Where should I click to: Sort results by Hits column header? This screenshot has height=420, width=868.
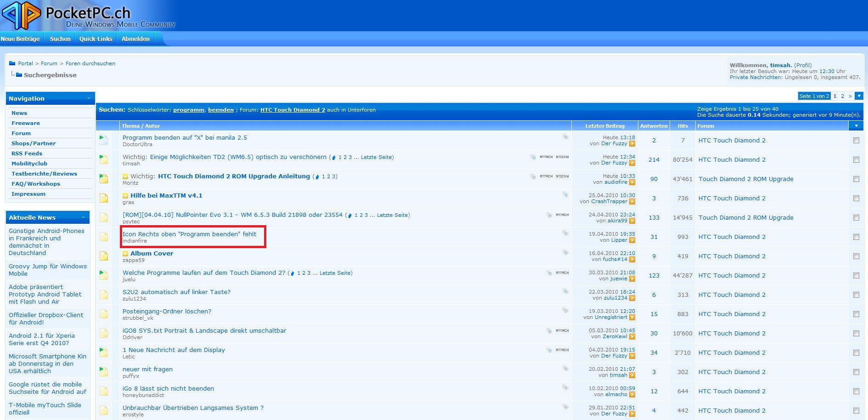(682, 126)
